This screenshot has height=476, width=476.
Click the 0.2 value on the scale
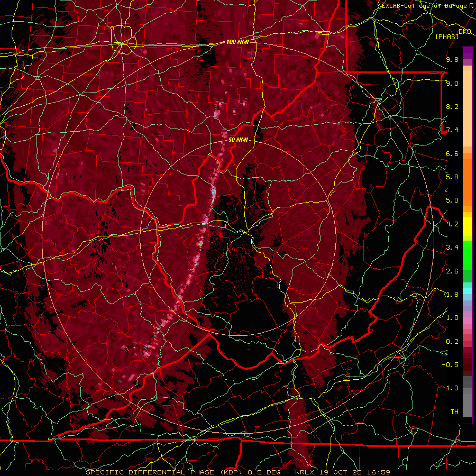pyautogui.click(x=452, y=342)
